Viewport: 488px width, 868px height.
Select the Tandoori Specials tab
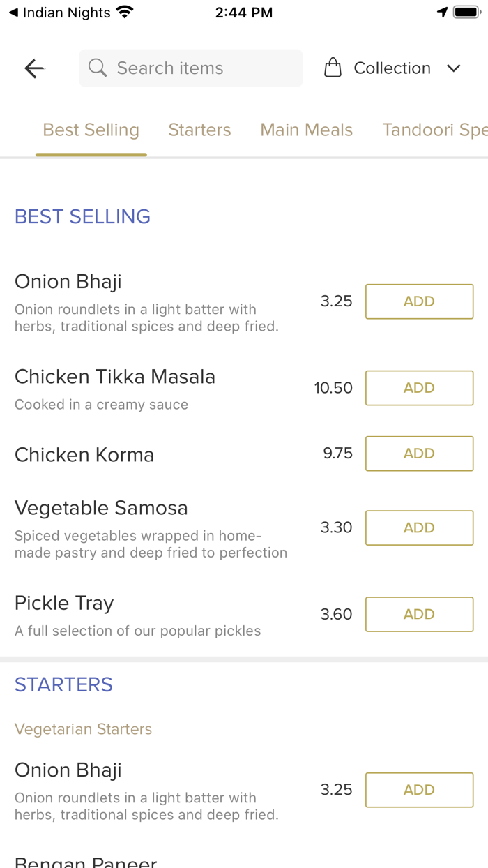[x=434, y=130]
